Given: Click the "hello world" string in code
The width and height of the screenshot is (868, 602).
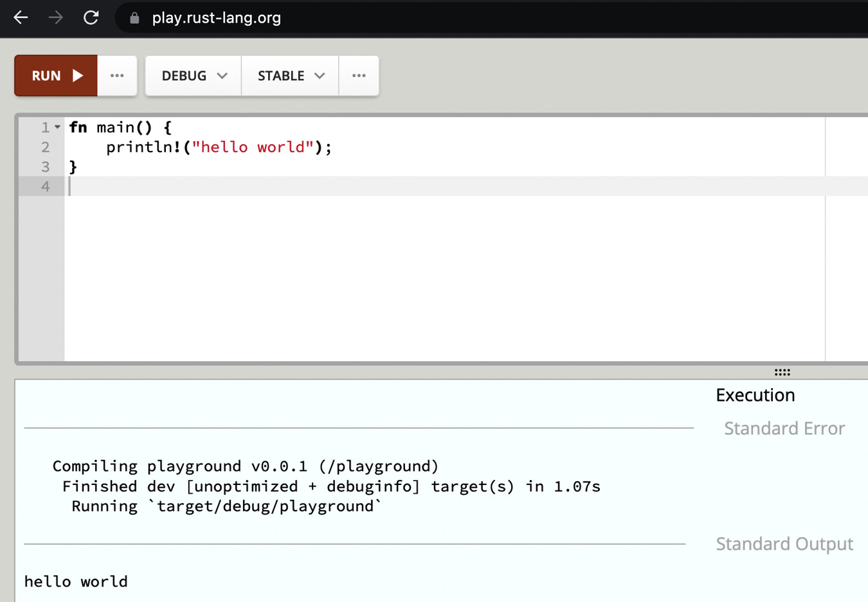Looking at the screenshot, I should pyautogui.click(x=252, y=147).
